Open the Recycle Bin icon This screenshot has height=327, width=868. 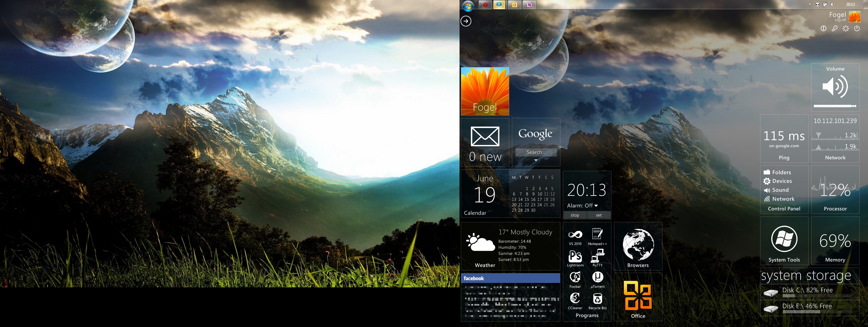tap(597, 299)
